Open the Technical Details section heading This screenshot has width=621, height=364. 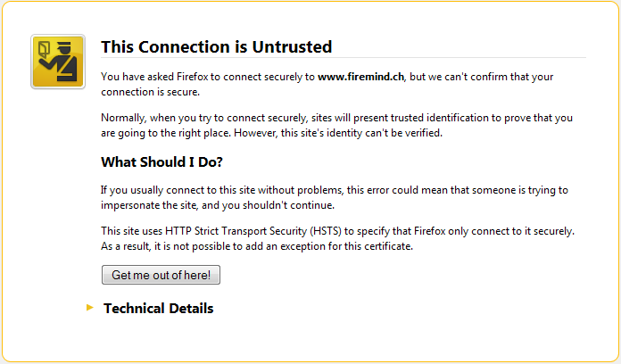point(159,308)
